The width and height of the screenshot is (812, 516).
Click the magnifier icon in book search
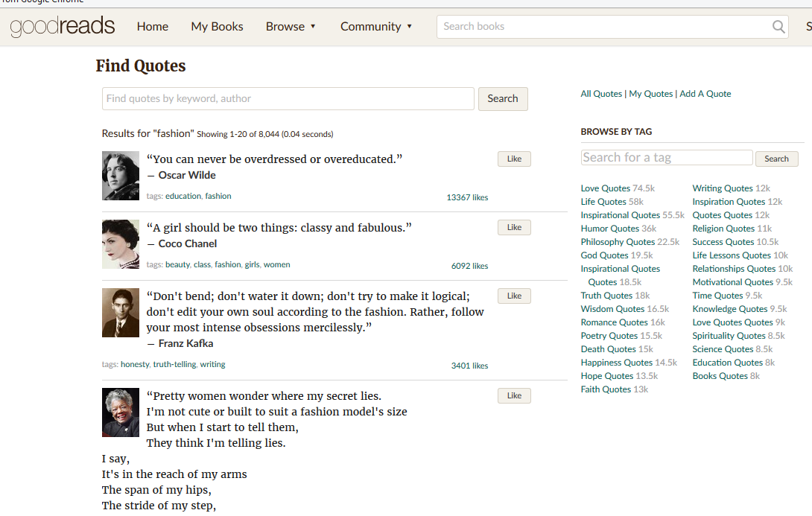click(778, 26)
